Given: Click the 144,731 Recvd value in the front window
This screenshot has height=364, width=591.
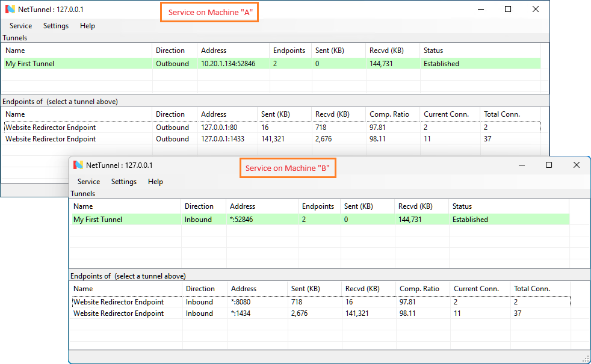Looking at the screenshot, I should coord(410,220).
